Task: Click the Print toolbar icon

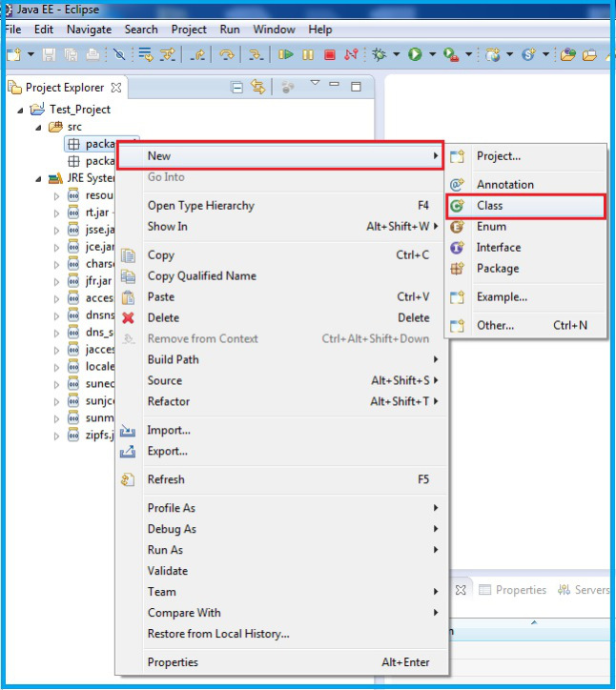Action: (x=92, y=54)
